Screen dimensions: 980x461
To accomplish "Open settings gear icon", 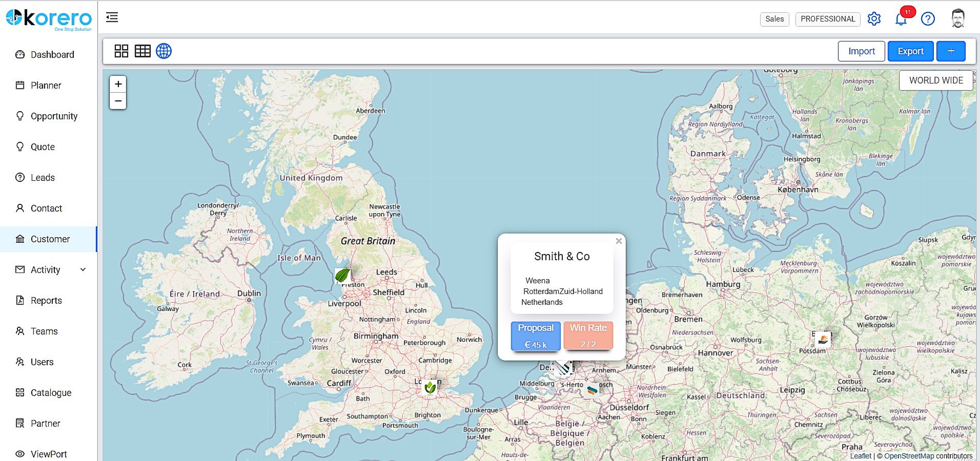I will click(874, 19).
